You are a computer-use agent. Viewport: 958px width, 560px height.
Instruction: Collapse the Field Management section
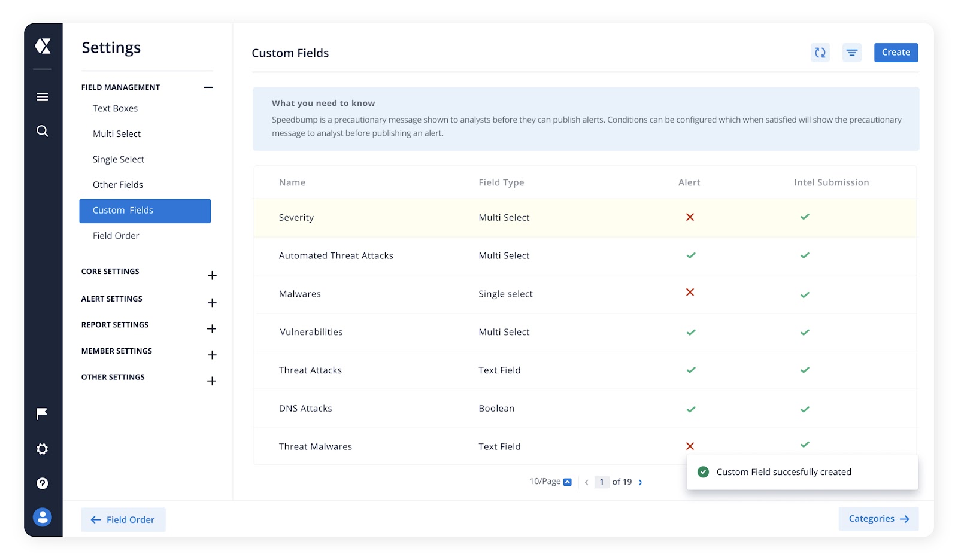coord(208,87)
